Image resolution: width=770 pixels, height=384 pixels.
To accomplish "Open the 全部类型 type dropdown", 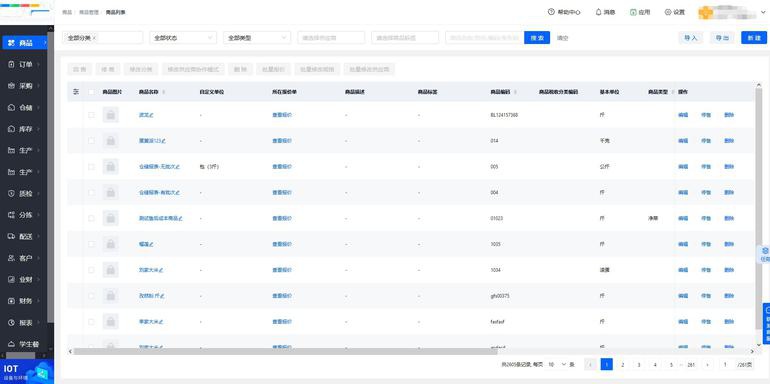I will (257, 38).
